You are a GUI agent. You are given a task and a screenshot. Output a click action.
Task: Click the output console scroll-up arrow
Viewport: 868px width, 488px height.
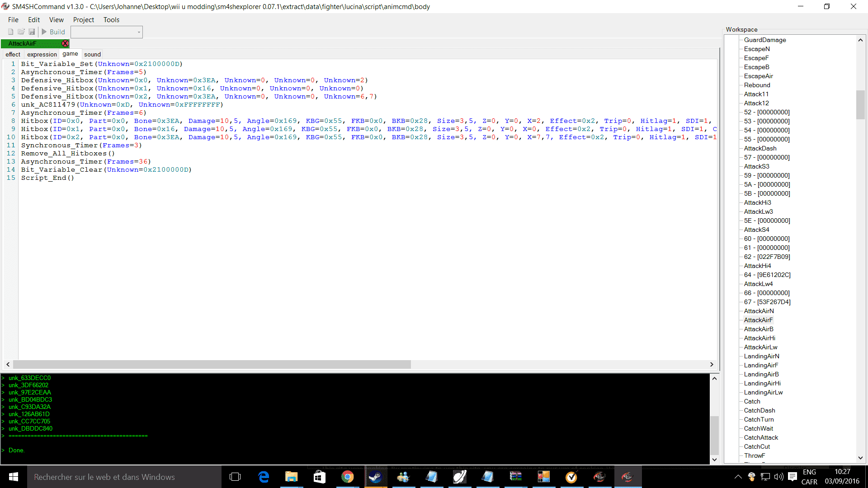pos(714,379)
